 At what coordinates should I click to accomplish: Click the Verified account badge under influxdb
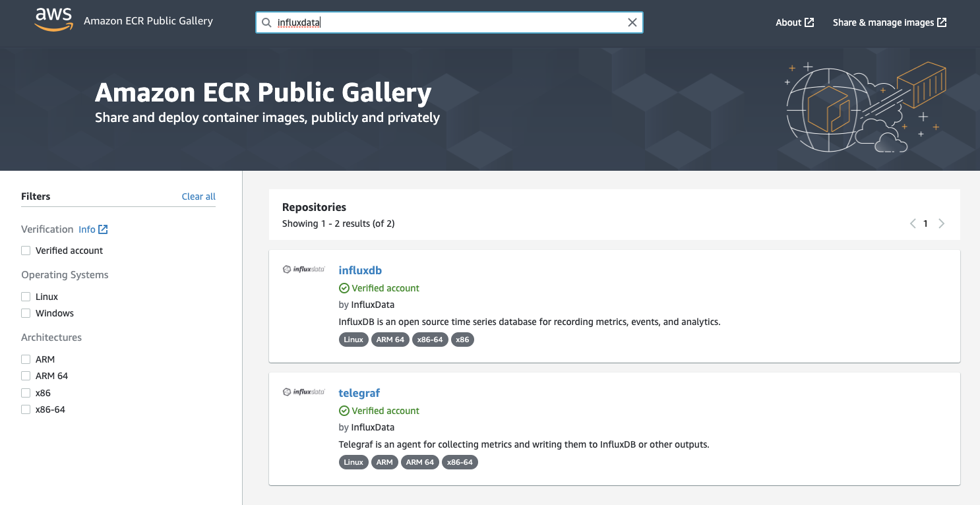(379, 288)
